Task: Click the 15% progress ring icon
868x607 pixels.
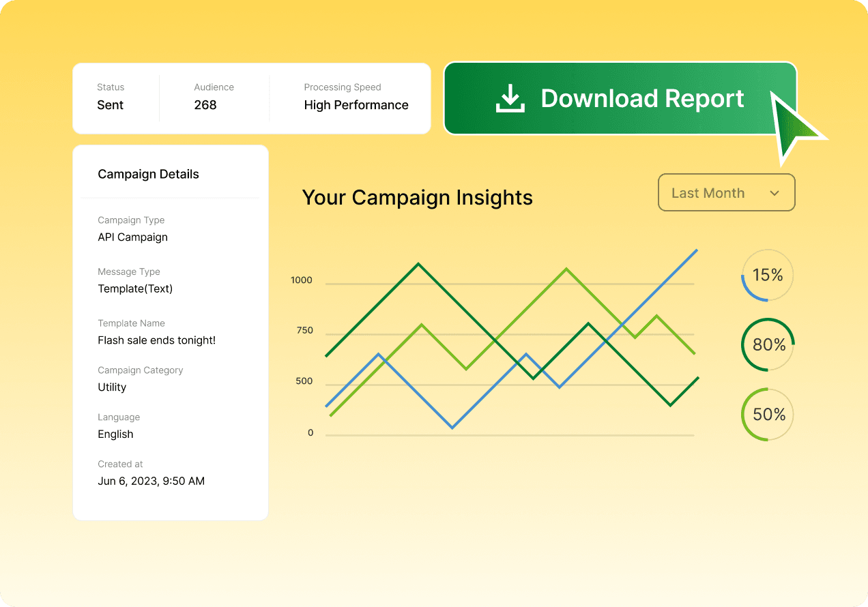Action: [x=767, y=276]
